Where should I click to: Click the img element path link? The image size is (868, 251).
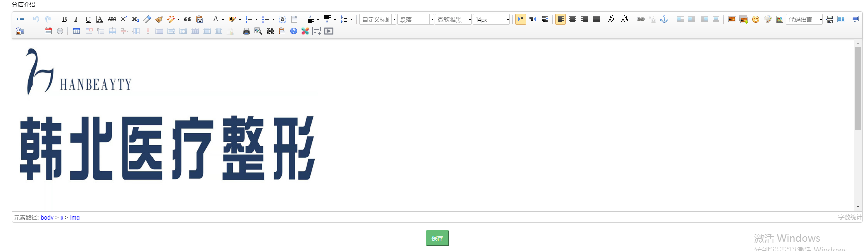(75, 218)
